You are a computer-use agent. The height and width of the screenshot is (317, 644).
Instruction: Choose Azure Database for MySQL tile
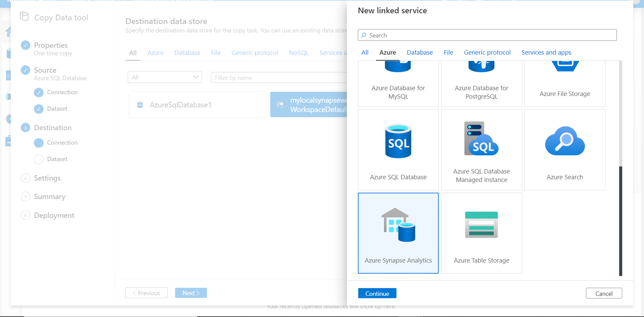(x=398, y=84)
